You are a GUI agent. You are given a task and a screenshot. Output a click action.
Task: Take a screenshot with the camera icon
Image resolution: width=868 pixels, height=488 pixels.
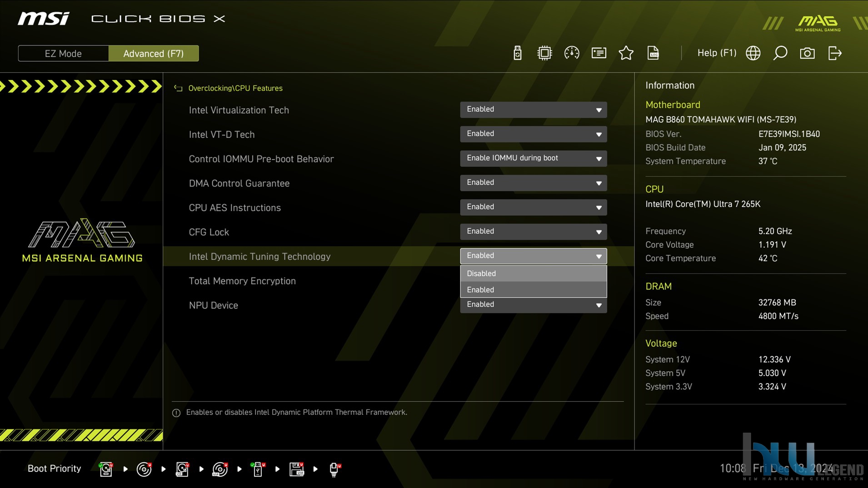tap(807, 53)
